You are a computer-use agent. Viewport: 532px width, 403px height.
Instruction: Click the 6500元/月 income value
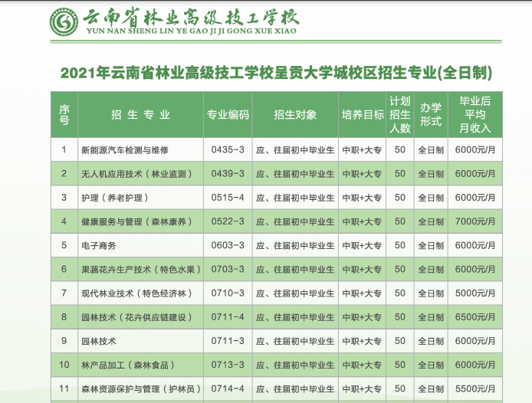pos(475,317)
